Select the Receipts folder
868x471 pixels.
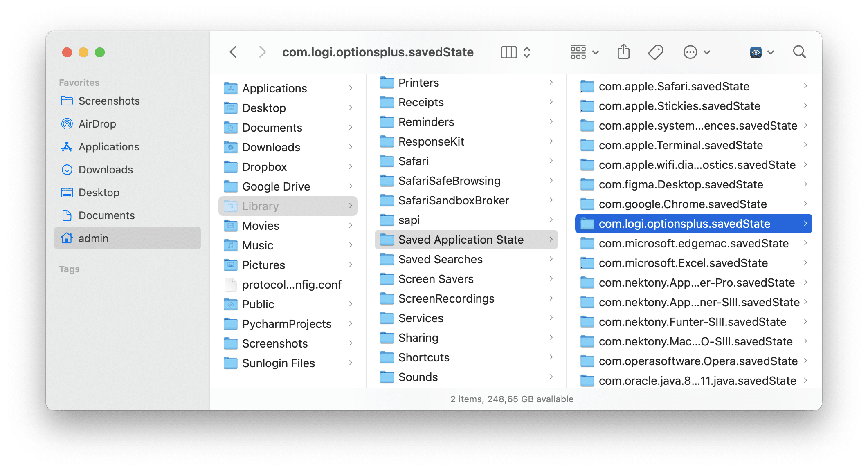466,102
